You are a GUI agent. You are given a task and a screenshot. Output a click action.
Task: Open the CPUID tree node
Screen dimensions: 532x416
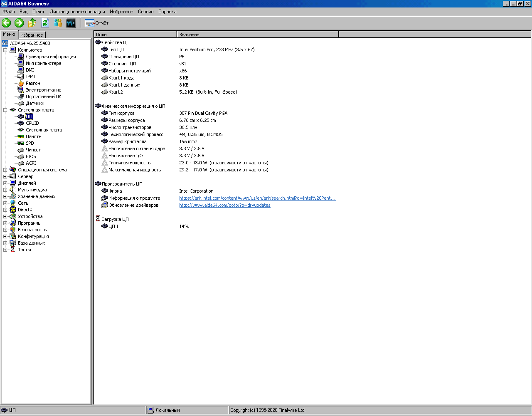pos(32,123)
